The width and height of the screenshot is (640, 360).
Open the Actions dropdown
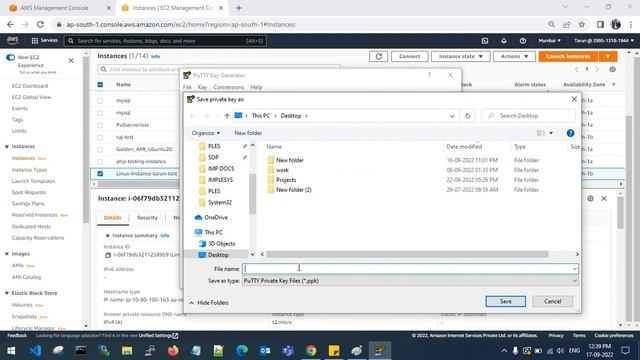(514, 56)
